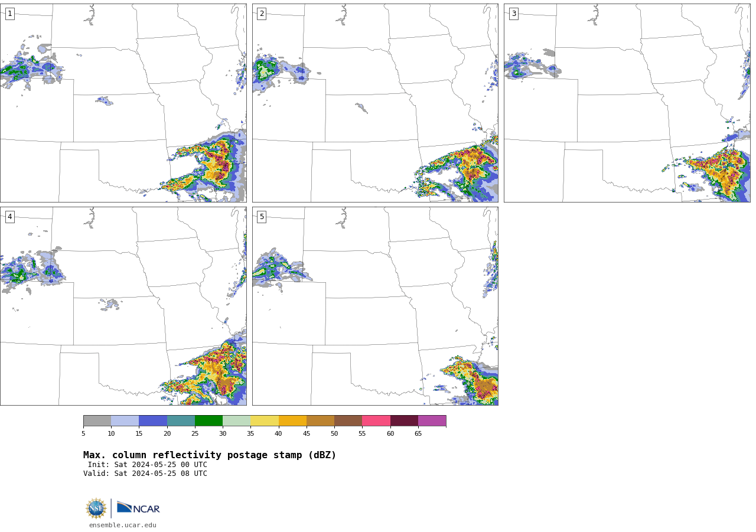Click the ensemble.ucar.edu text
The image size is (756, 532).
123,525
